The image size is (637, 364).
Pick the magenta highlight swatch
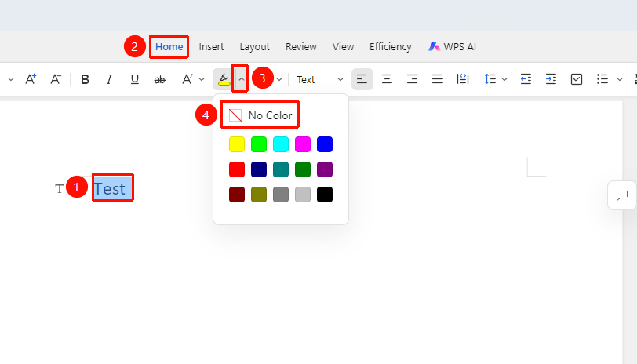[x=303, y=144]
